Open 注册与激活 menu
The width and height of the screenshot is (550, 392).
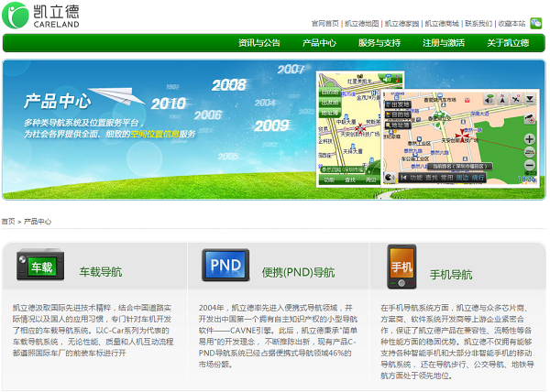coord(444,43)
